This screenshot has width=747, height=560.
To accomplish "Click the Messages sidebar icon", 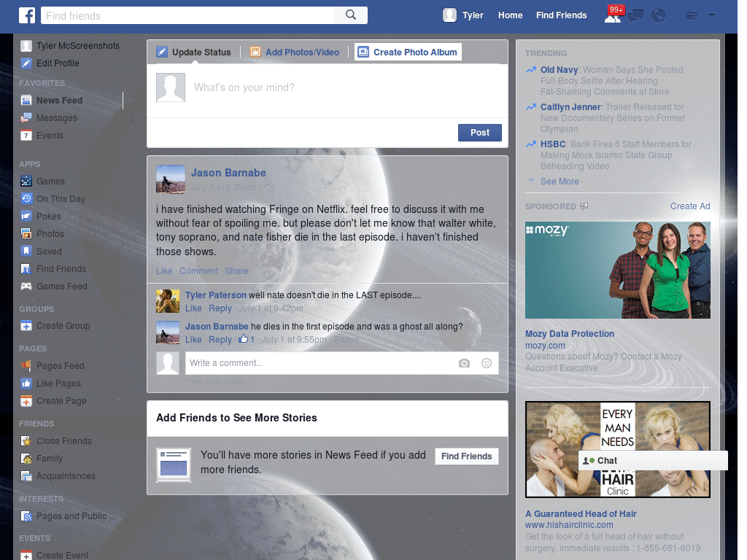I will pyautogui.click(x=26, y=117).
